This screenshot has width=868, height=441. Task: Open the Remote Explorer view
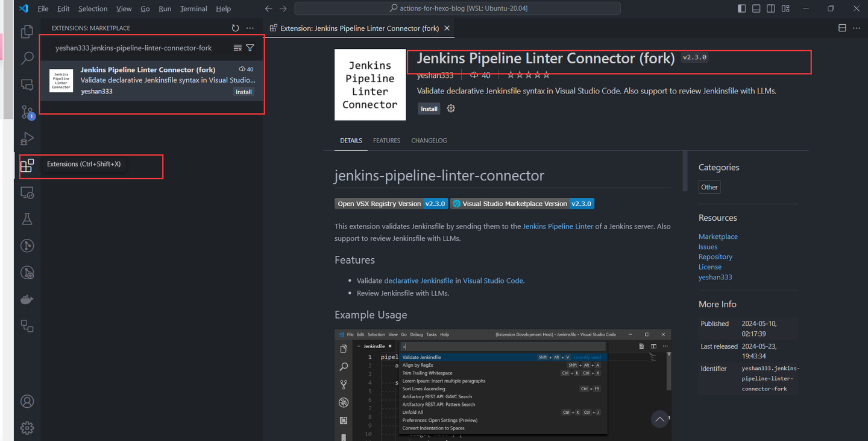[x=27, y=192]
